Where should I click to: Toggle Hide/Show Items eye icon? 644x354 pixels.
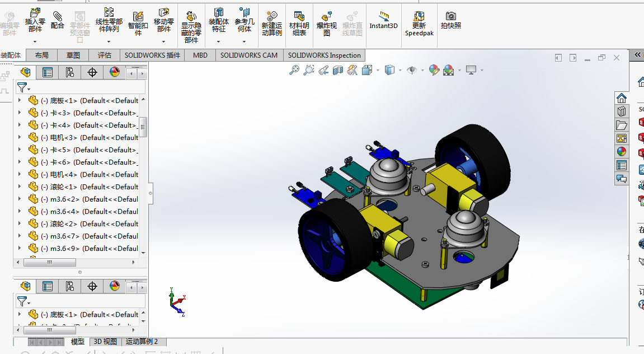[x=412, y=71]
